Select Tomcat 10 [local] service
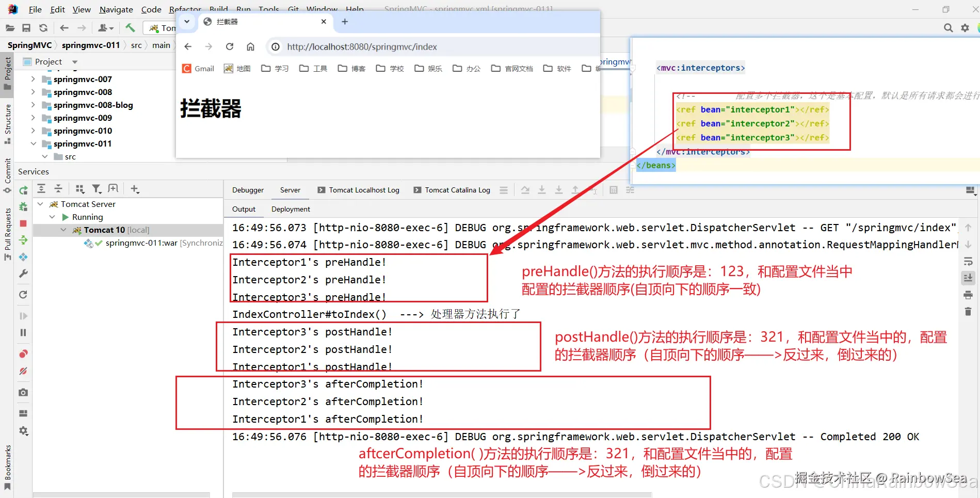Viewport: 980px width, 498px height. coord(117,230)
